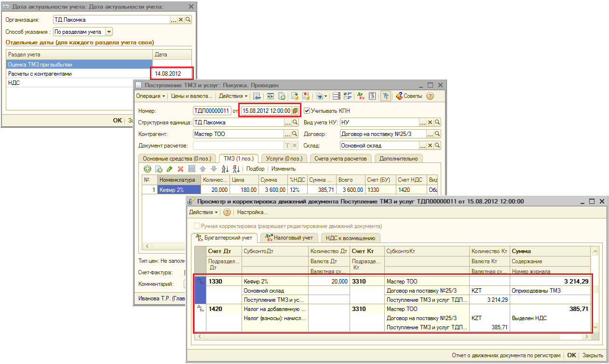
Task: Click the Номер input field
Action: (x=212, y=111)
